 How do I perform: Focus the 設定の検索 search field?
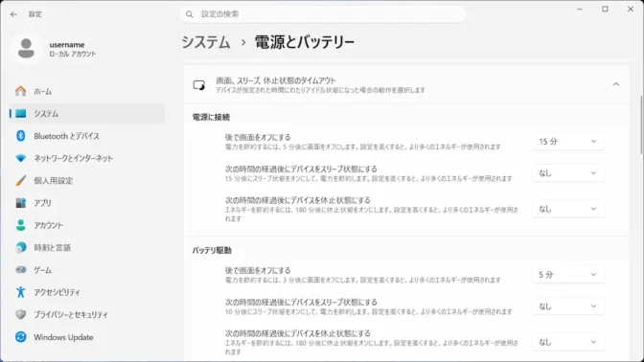[322, 14]
